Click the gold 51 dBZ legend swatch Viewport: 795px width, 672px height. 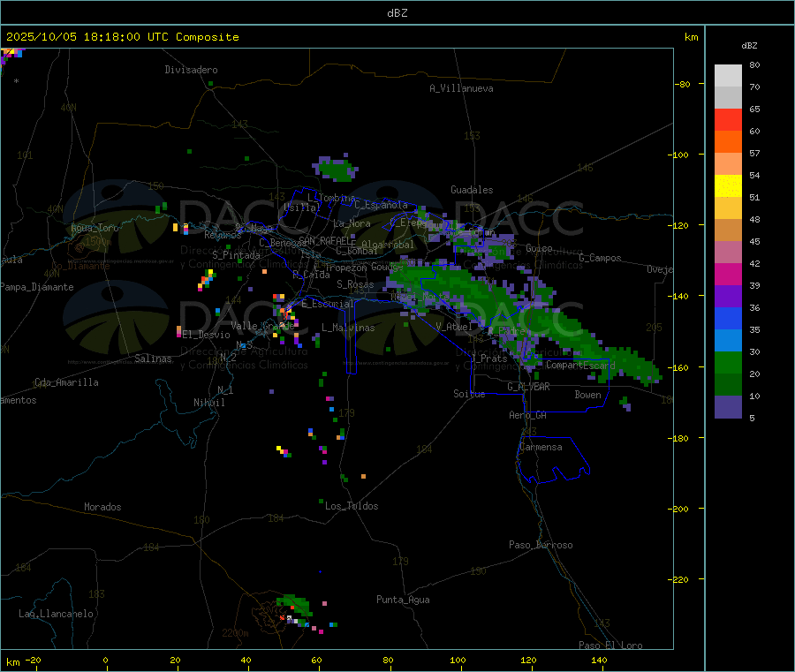click(728, 208)
